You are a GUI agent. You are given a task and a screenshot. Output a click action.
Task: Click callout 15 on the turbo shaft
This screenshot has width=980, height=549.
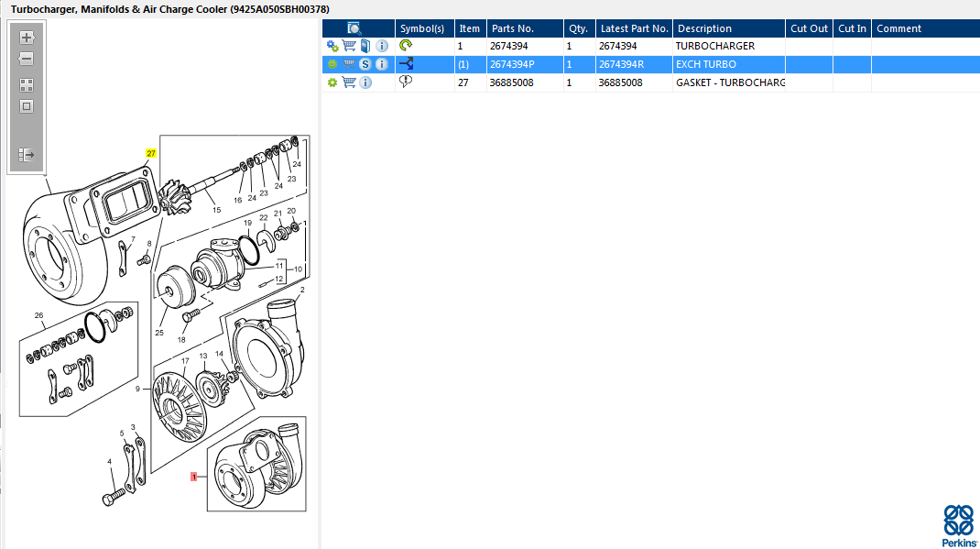point(216,210)
